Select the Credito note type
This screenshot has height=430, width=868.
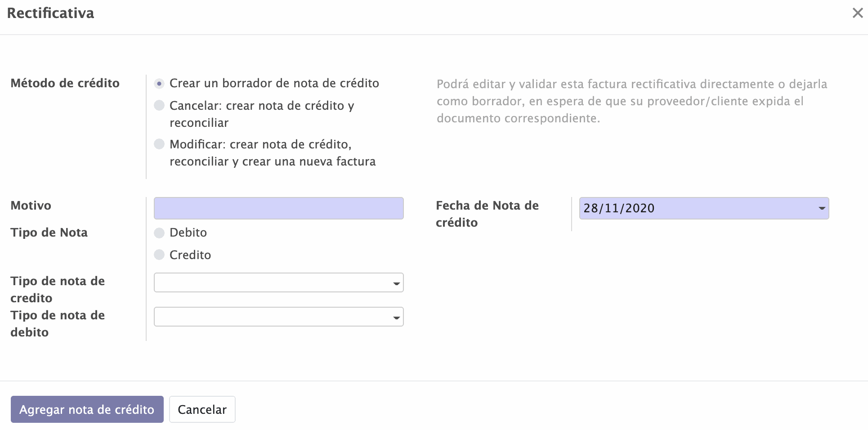click(x=159, y=255)
